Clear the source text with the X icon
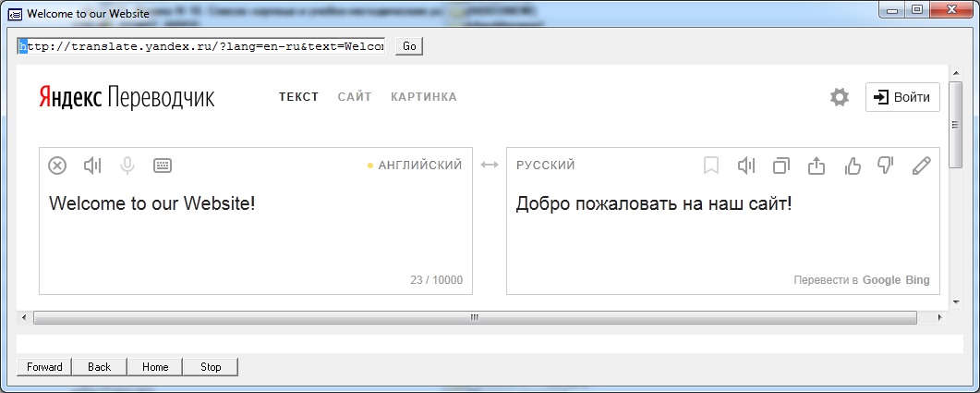The width and height of the screenshot is (980, 393). 57,166
